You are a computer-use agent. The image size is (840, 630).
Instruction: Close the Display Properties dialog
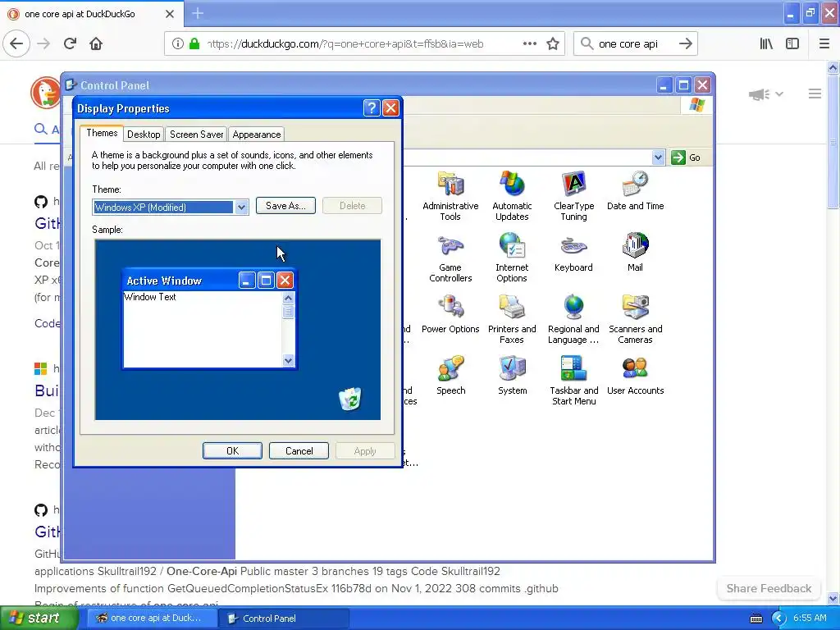390,108
